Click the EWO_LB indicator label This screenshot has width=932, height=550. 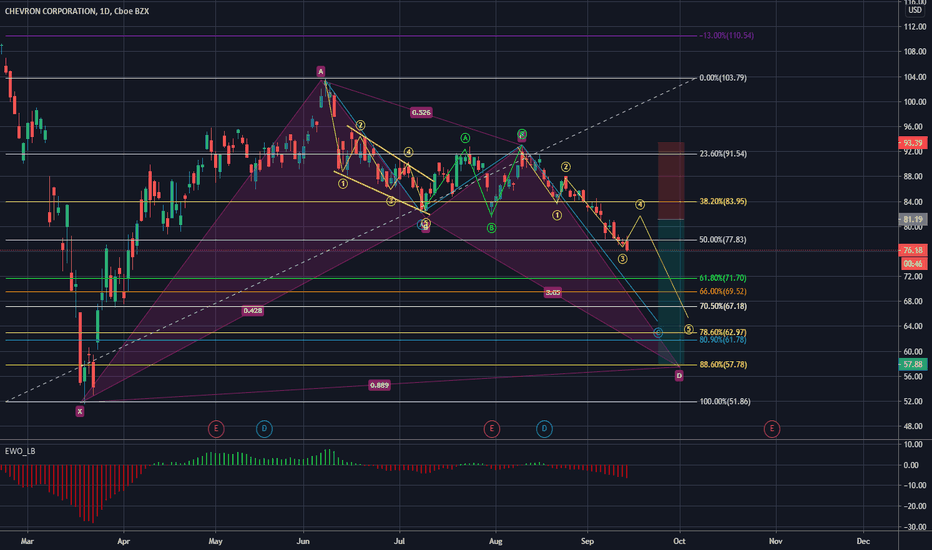(x=20, y=451)
